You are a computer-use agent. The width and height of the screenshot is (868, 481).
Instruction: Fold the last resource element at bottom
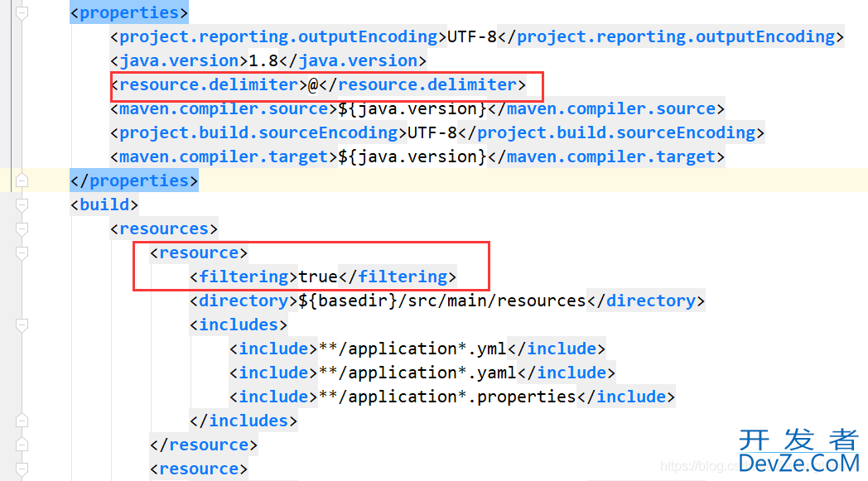(22, 469)
